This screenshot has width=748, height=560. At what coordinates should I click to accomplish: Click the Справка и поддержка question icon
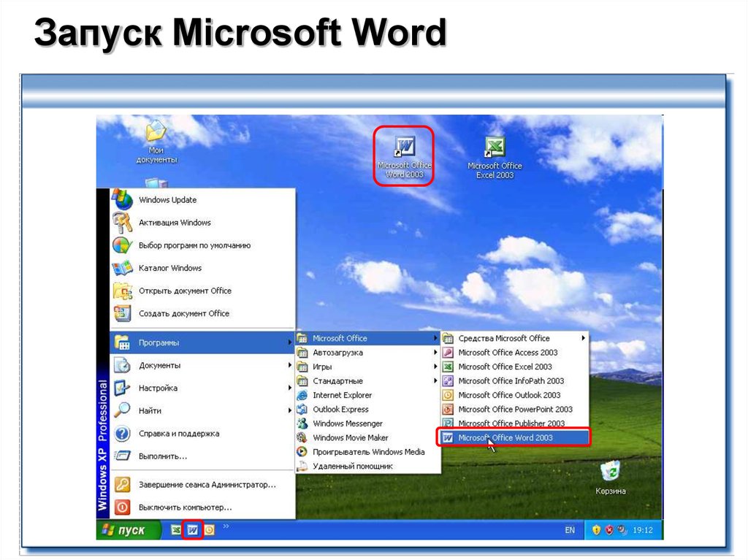(123, 434)
